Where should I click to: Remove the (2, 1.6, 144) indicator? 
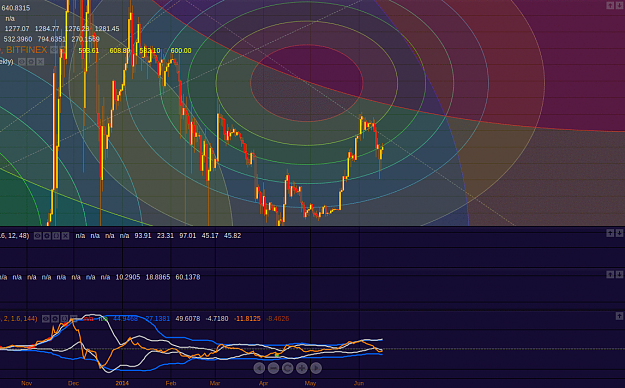[x=73, y=319]
